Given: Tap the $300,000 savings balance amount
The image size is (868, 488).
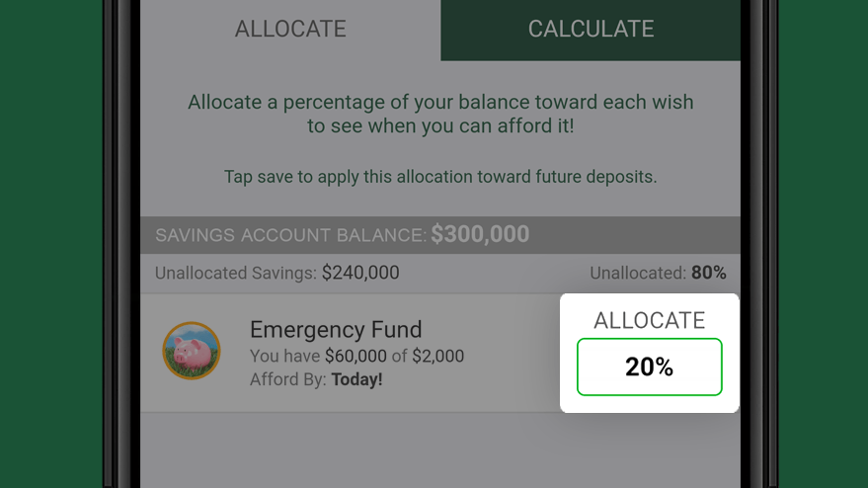Looking at the screenshot, I should click(x=480, y=234).
